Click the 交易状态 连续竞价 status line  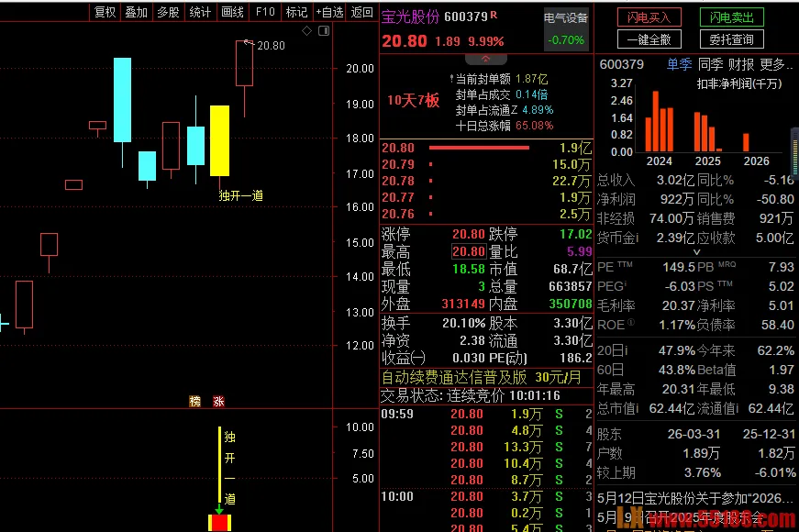[471, 396]
